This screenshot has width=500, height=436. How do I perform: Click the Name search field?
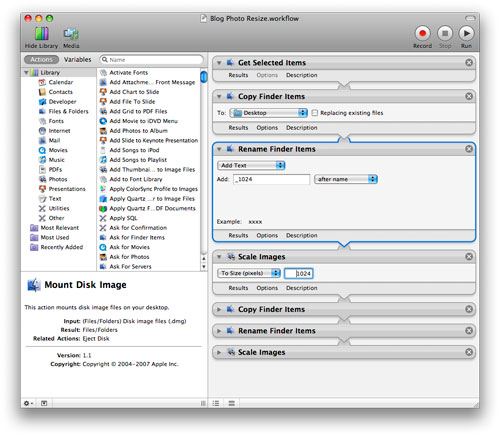[151, 60]
